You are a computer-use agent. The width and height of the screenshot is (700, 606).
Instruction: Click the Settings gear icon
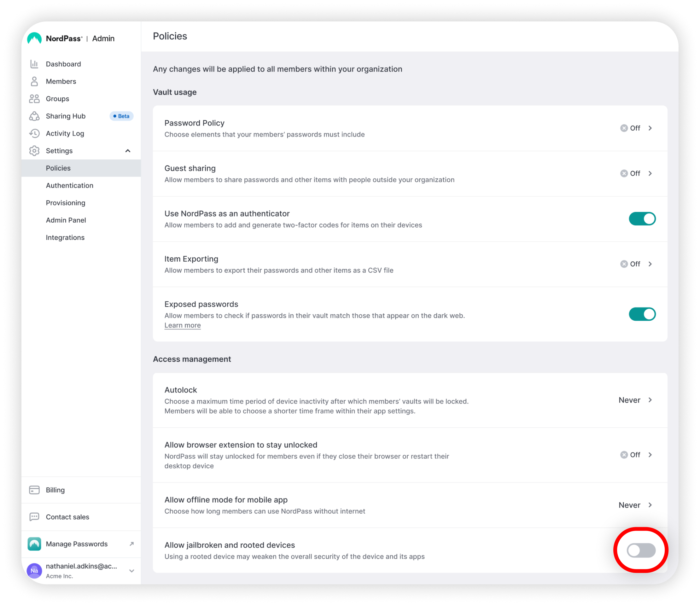[x=34, y=151]
